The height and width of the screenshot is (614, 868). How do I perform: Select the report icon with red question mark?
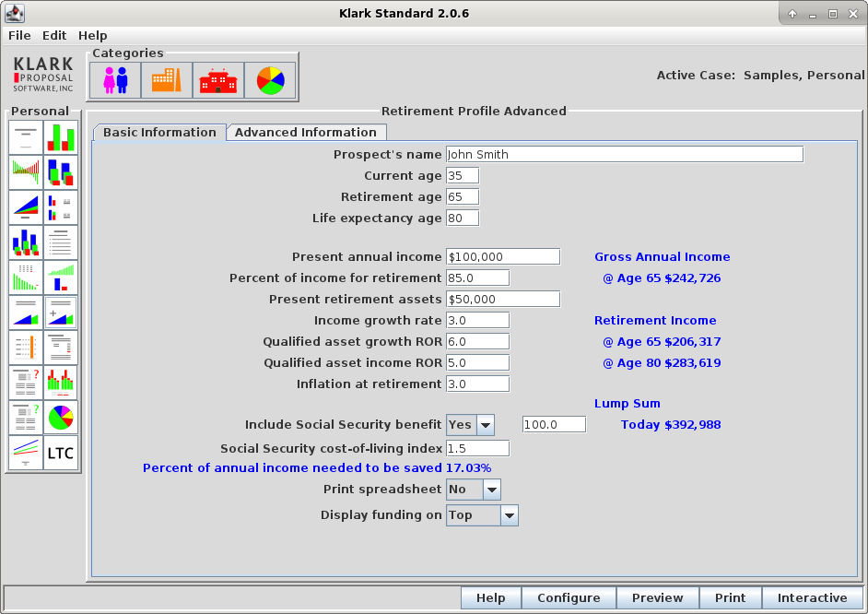(26, 382)
